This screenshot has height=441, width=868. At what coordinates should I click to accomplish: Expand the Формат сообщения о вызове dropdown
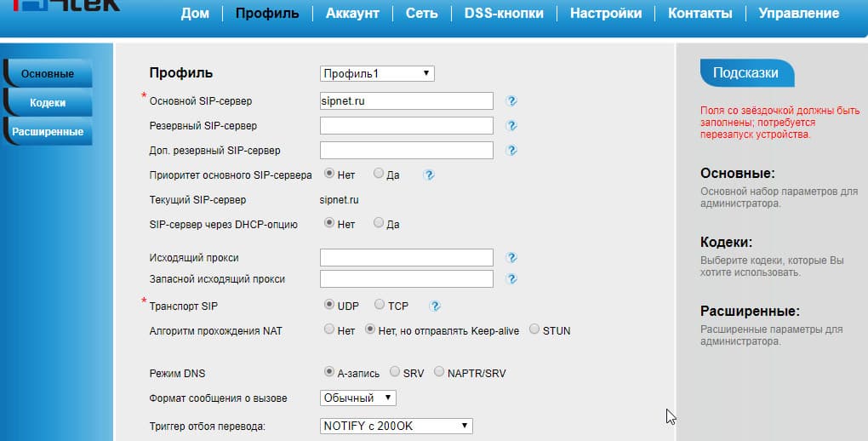point(358,398)
